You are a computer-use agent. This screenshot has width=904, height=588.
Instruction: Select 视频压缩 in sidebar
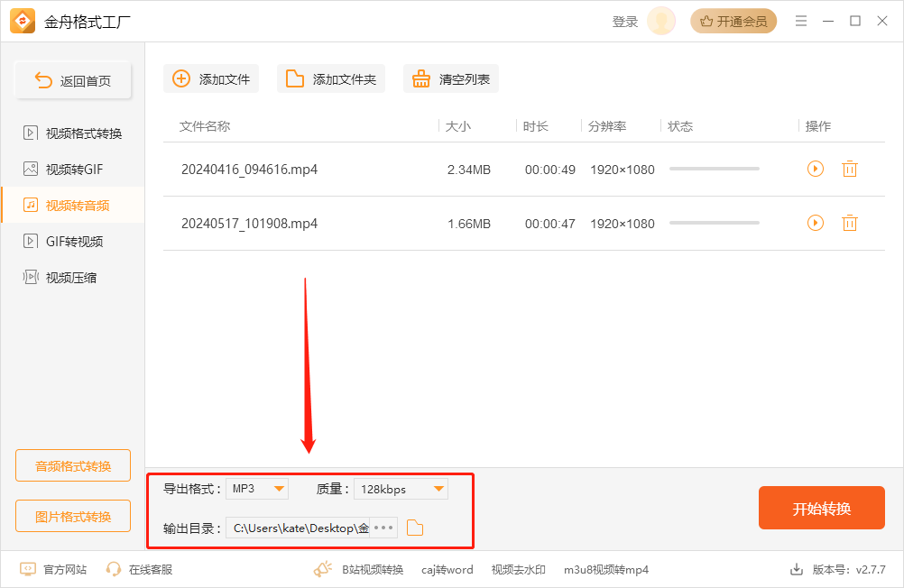pos(73,278)
